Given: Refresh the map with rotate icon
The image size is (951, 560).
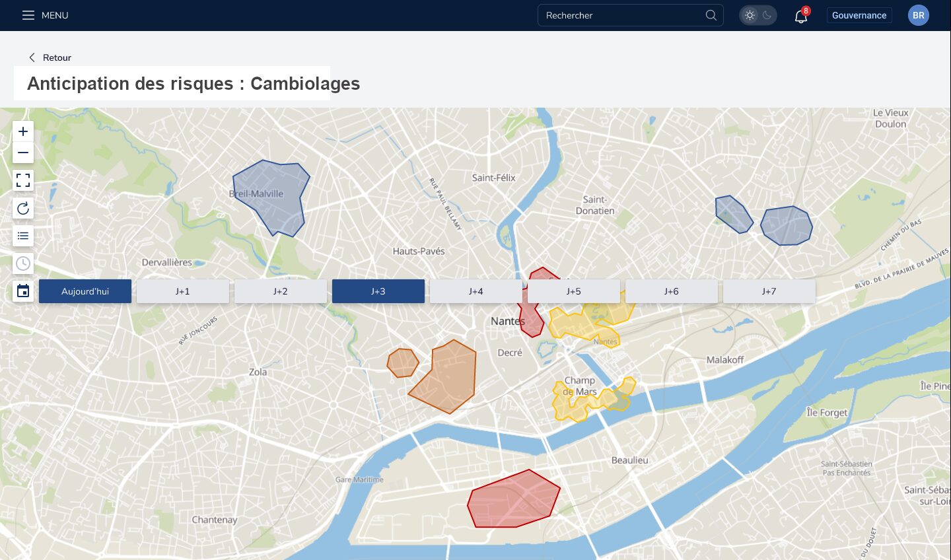Looking at the screenshot, I should 23,209.
